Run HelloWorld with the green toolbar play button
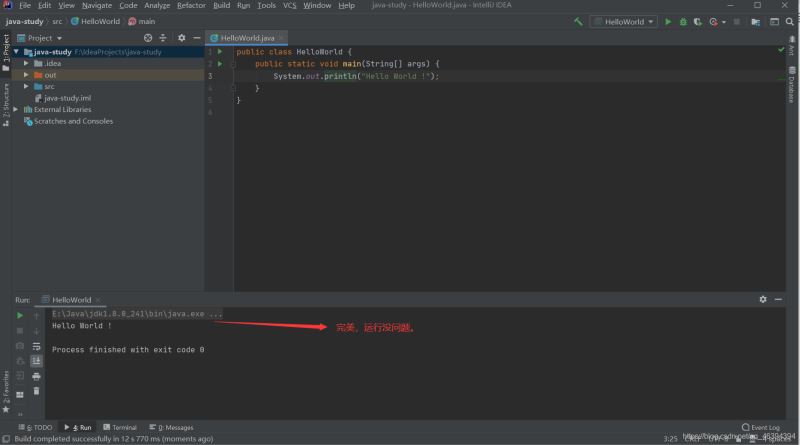The height and width of the screenshot is (445, 800). point(669,21)
